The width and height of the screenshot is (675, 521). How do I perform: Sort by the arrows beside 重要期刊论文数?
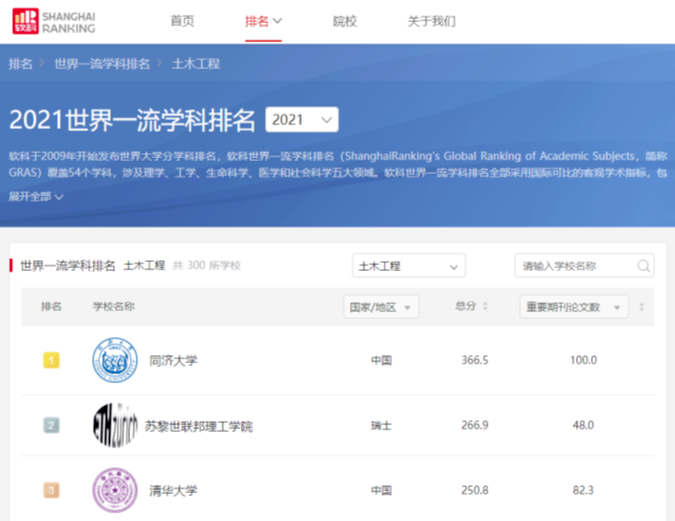(642, 307)
